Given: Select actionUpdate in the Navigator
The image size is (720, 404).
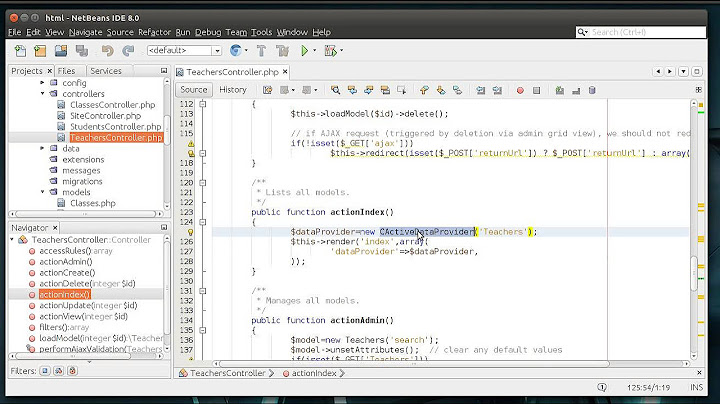Looking at the screenshot, I should [x=88, y=305].
